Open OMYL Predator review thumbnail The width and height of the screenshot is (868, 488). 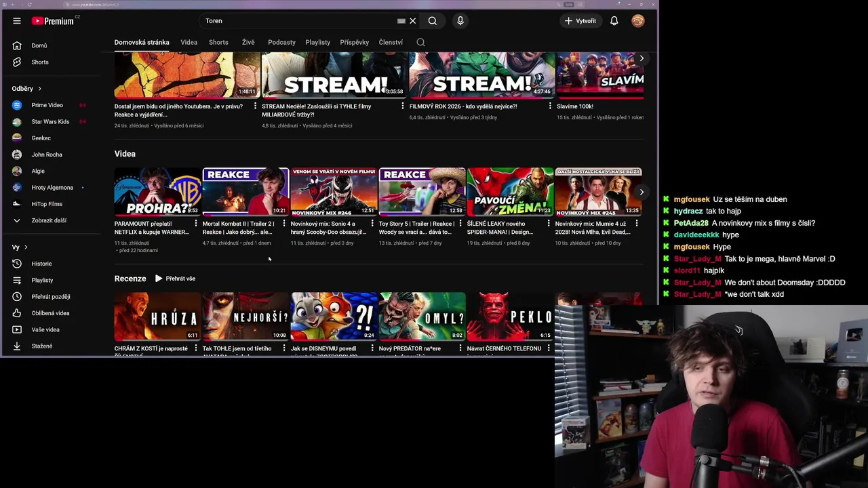[x=422, y=317]
